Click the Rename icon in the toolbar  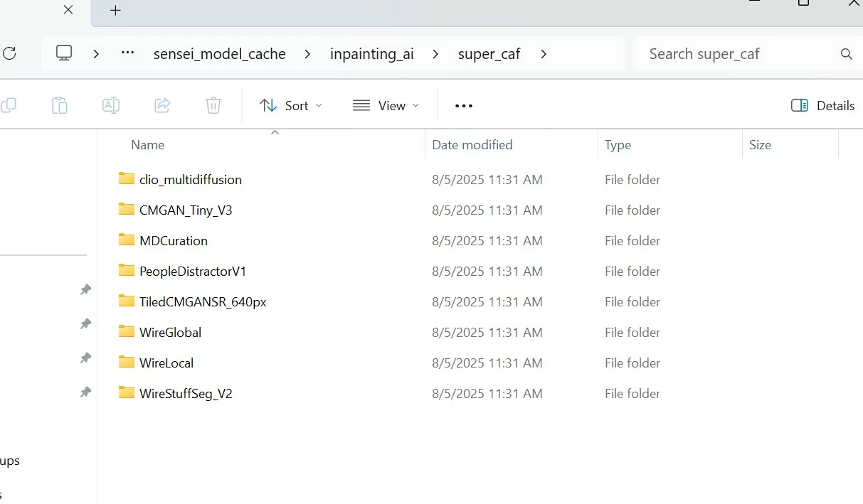pyautogui.click(x=111, y=105)
